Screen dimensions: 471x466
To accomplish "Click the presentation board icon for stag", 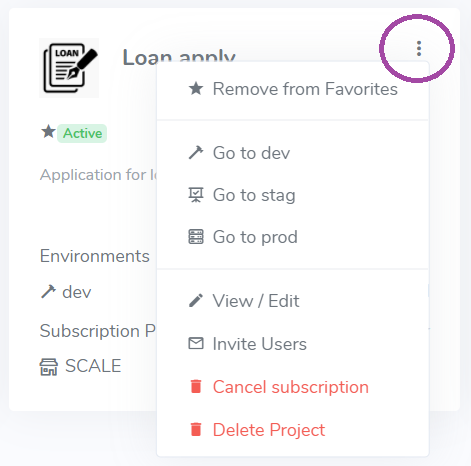I will 196,195.
